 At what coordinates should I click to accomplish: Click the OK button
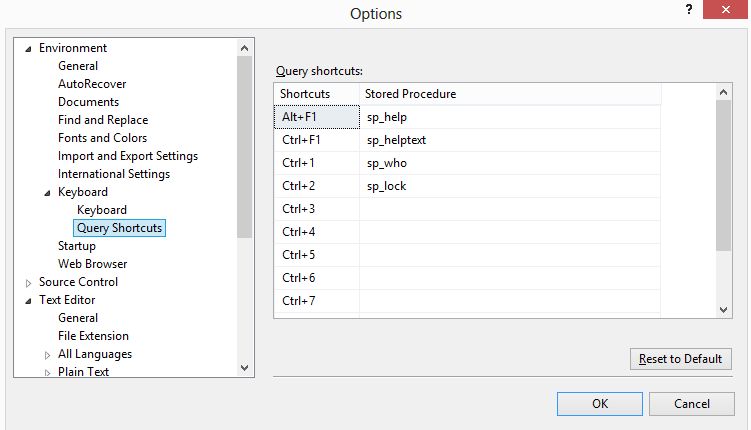600,404
